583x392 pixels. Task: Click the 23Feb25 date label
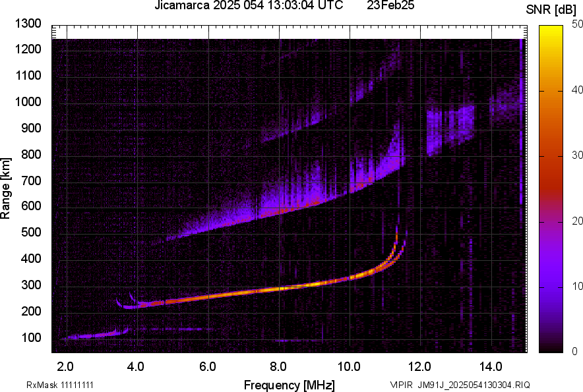click(390, 5)
